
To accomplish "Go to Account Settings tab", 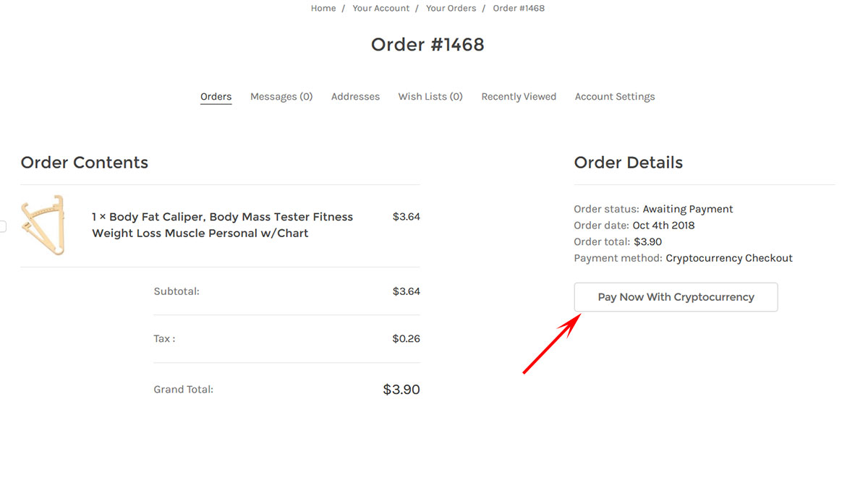I will (615, 97).
